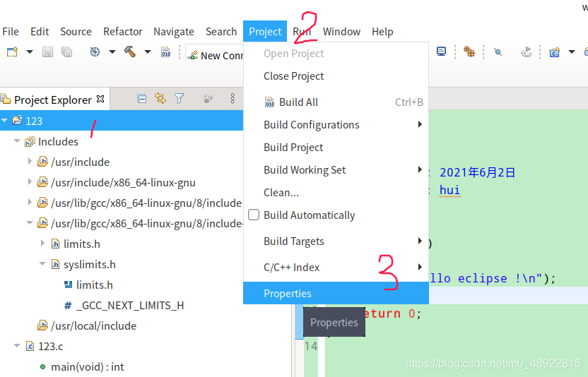Click the monitor terminal toolbar icon

coord(442,52)
